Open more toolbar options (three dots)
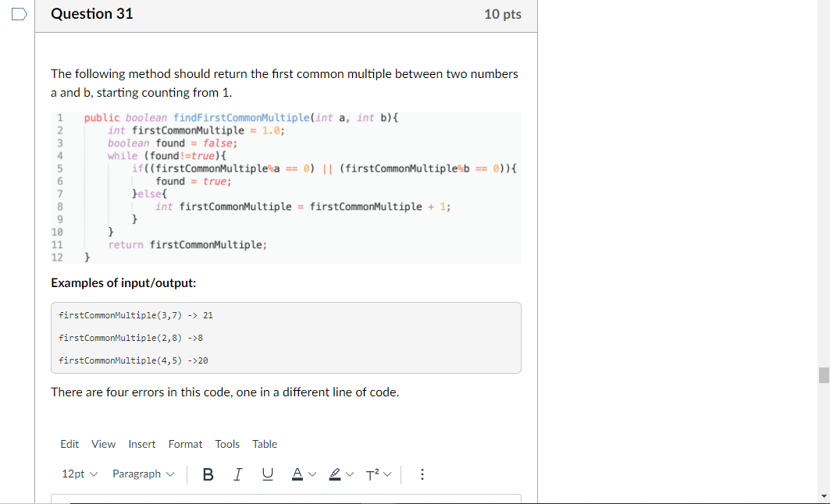Viewport: 830px width, 504px height. click(422, 474)
